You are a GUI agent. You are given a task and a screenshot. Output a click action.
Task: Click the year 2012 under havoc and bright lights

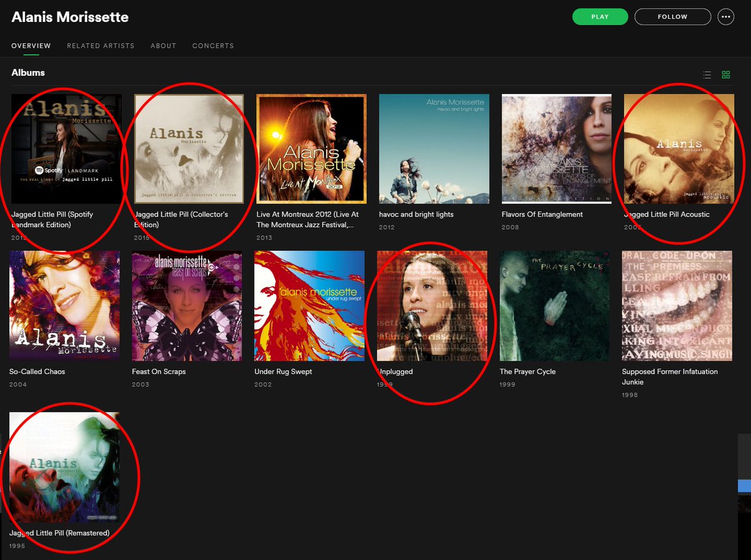387,227
